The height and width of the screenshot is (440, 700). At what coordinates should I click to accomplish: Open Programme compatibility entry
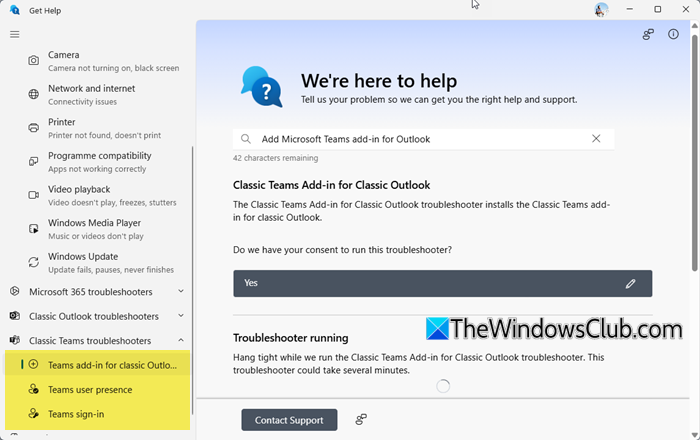(x=98, y=162)
